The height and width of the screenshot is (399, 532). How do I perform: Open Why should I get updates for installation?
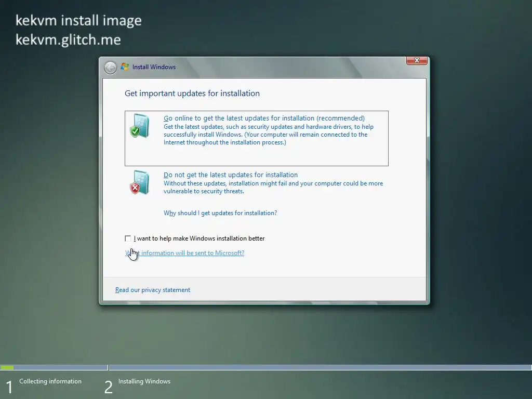220,213
